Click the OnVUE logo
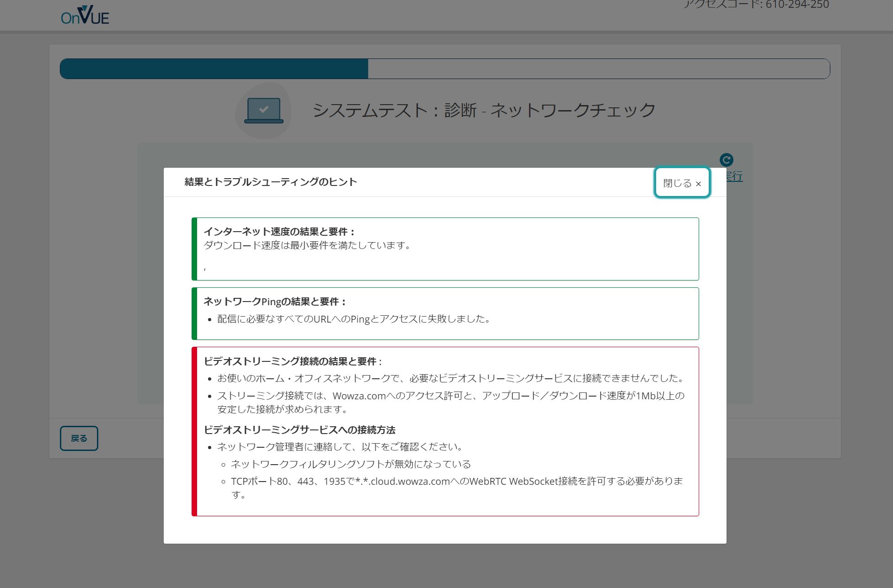This screenshot has width=893, height=588. tap(85, 16)
